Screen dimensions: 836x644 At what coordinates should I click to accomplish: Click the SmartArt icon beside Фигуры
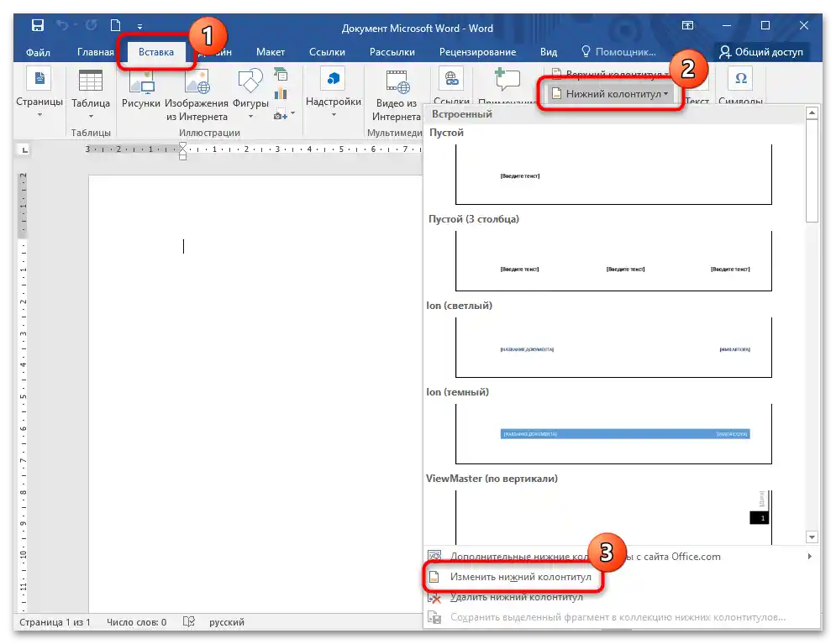(281, 74)
